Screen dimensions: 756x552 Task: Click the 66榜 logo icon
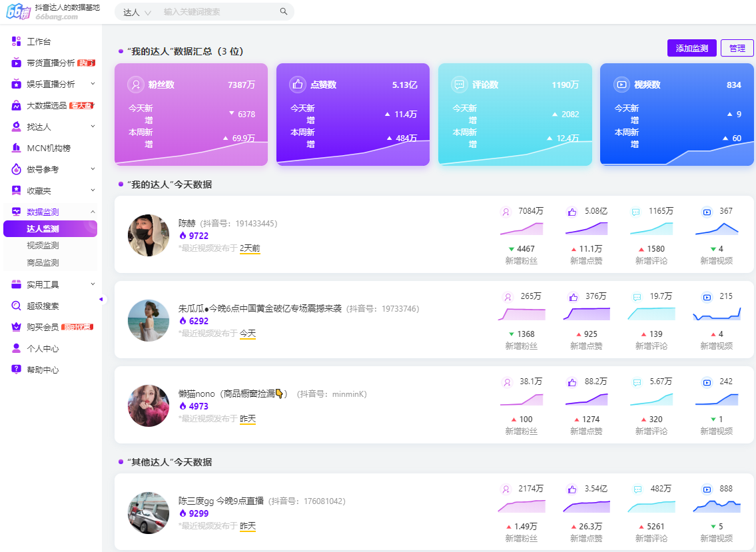pos(19,12)
